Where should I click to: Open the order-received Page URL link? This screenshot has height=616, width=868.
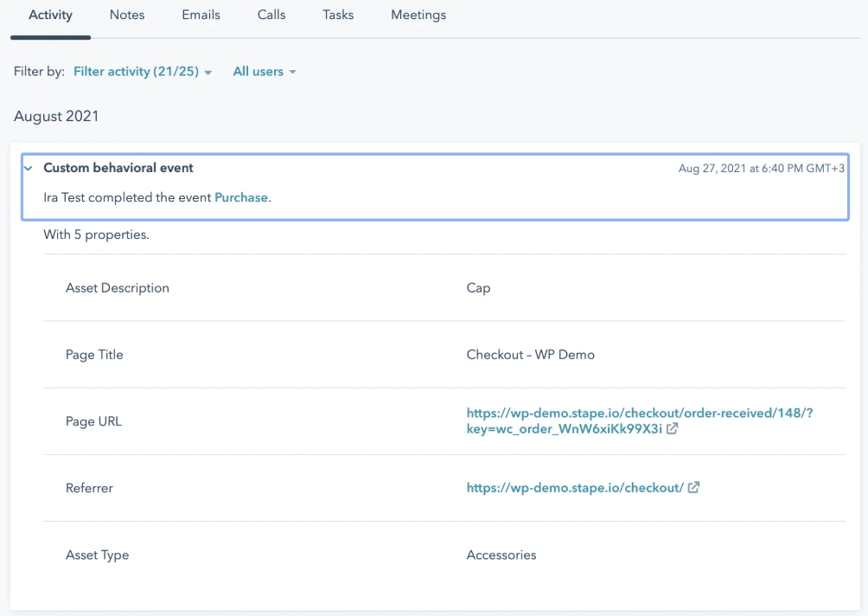point(640,421)
